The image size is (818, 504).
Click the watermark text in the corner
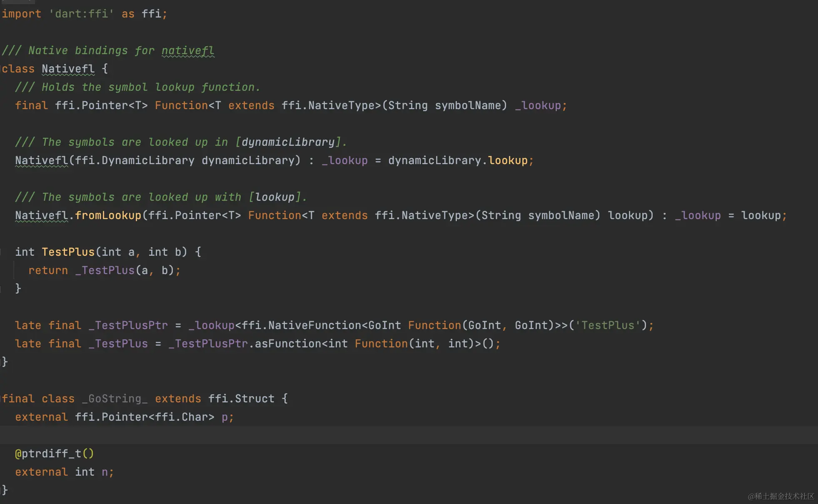(781, 496)
